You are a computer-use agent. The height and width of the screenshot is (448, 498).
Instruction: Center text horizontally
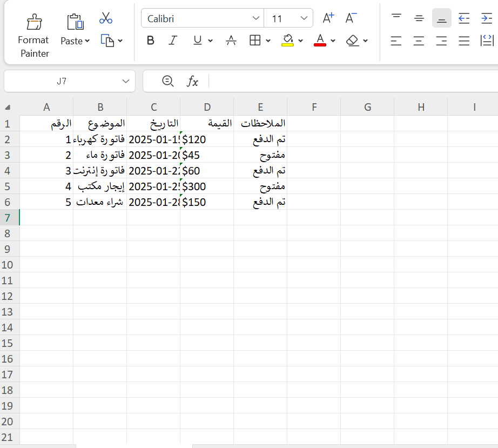pyautogui.click(x=419, y=41)
